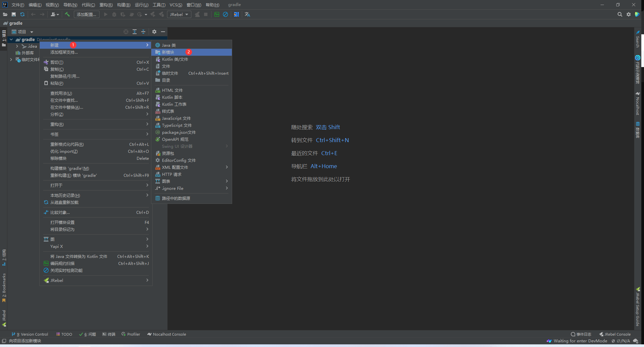This screenshot has height=347, width=644.
Task: Click the 添加配置... button
Action: coord(87,14)
